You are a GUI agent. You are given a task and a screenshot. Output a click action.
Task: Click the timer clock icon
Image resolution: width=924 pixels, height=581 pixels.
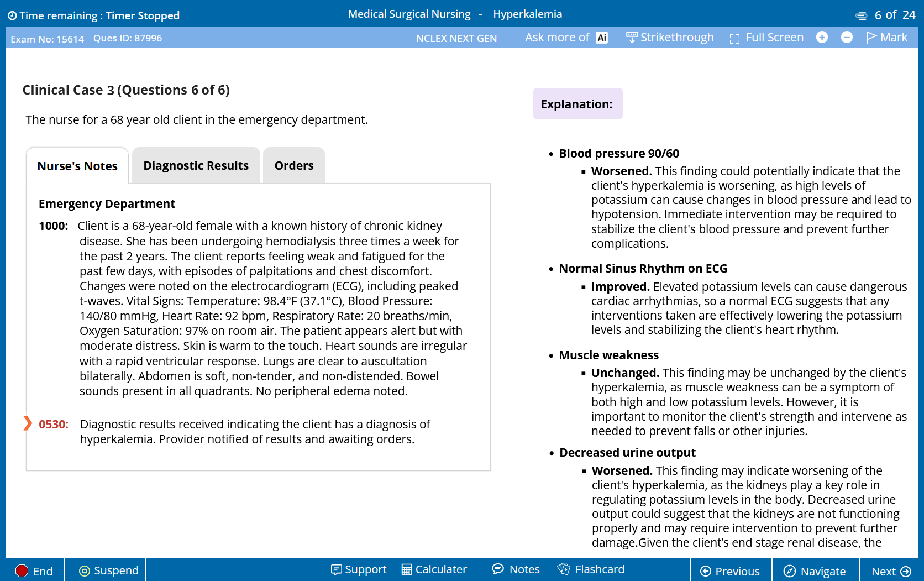click(12, 16)
